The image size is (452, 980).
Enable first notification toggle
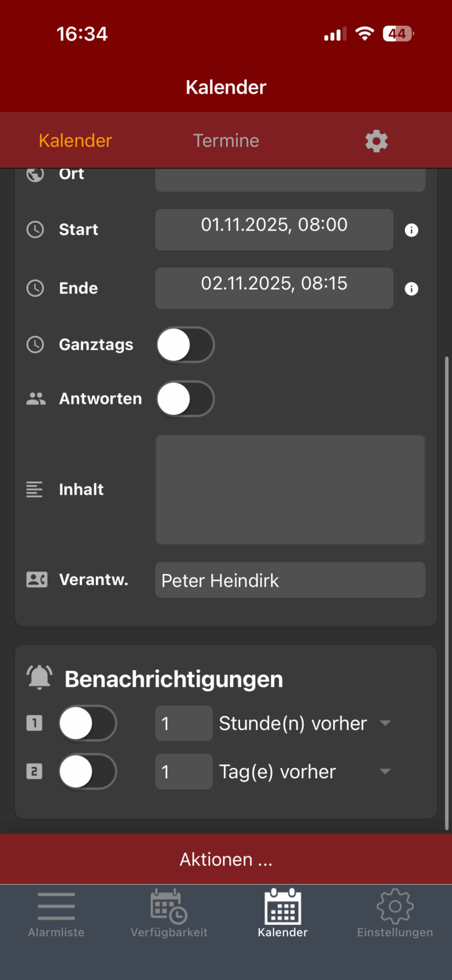point(88,723)
